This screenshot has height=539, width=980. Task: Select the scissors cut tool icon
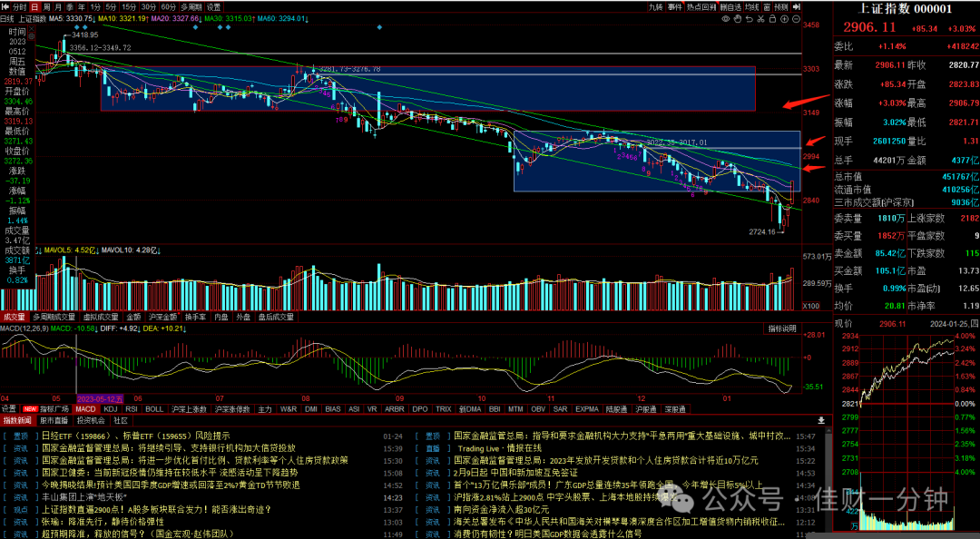pyautogui.click(x=760, y=19)
